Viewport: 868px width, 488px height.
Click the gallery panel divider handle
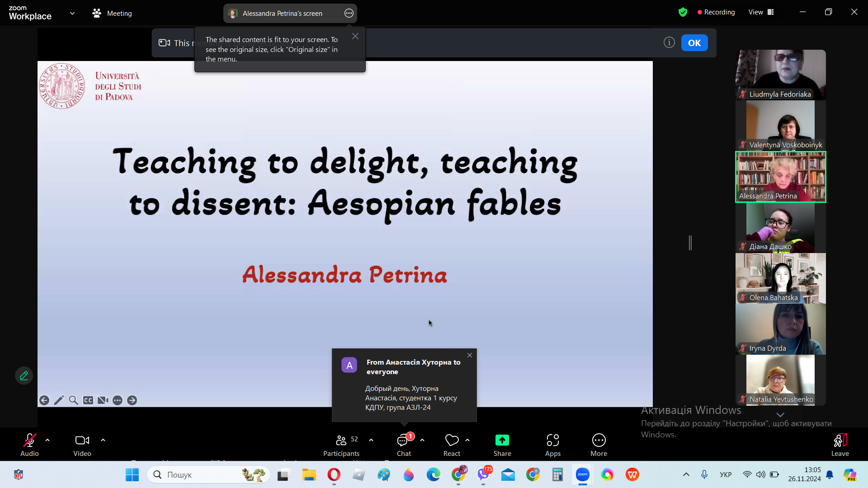[x=690, y=243]
